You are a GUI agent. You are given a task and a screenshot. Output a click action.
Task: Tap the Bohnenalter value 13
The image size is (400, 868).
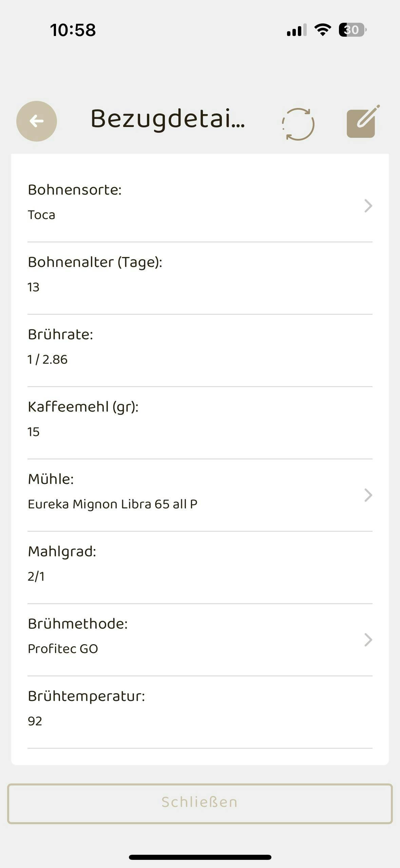tap(34, 287)
